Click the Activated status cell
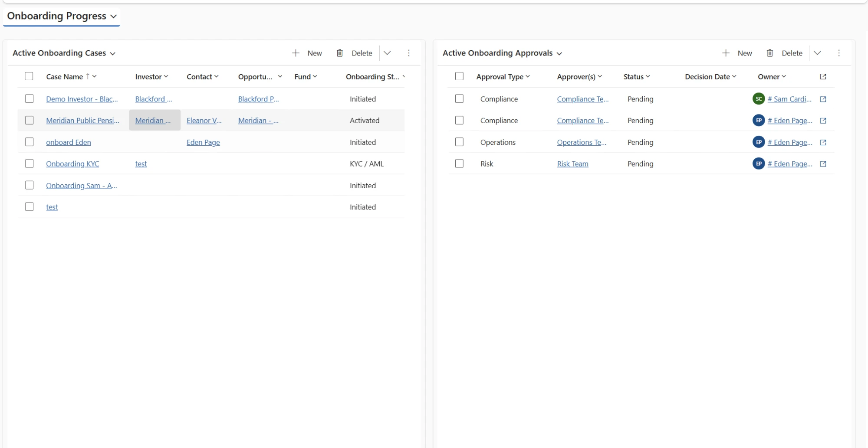This screenshot has height=448, width=868. [365, 121]
